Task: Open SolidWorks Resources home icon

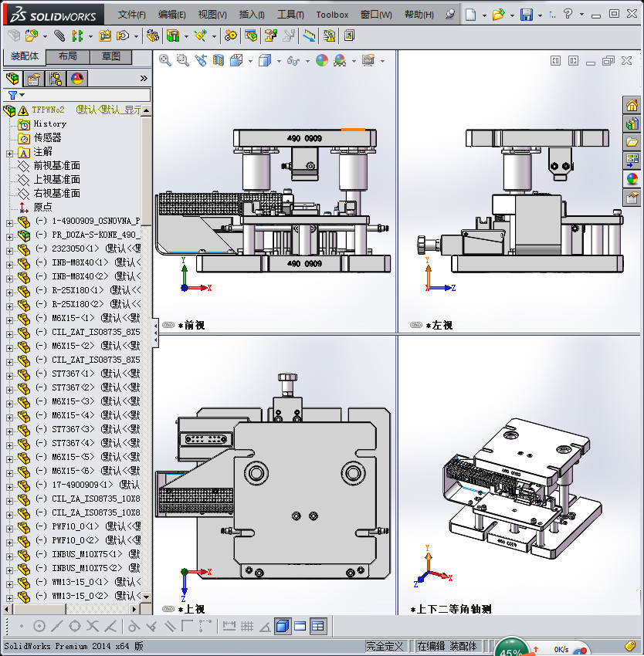Action: click(632, 105)
